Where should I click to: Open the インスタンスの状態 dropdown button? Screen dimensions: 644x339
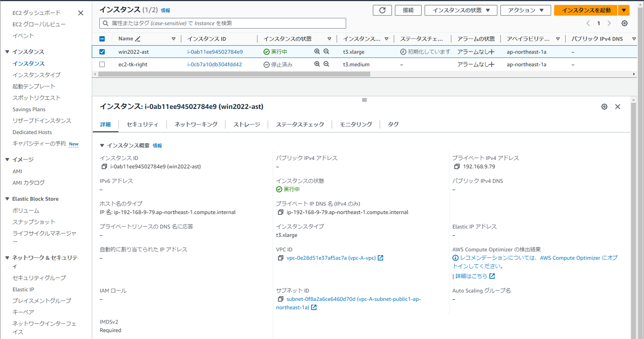tap(461, 10)
